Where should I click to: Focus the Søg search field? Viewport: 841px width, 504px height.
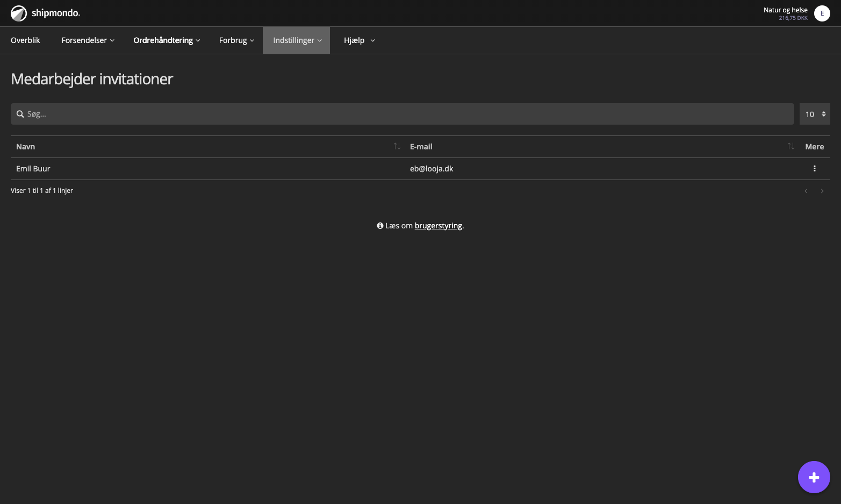coord(402,114)
